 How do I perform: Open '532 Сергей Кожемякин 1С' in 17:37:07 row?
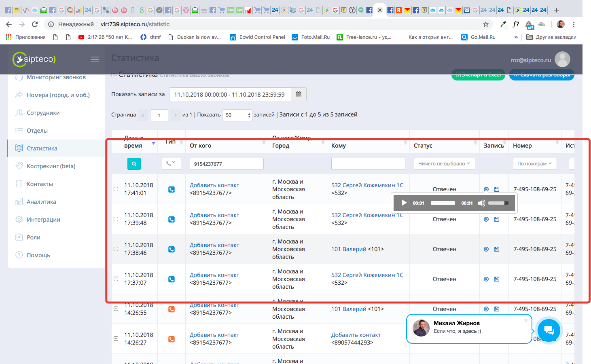click(367, 275)
